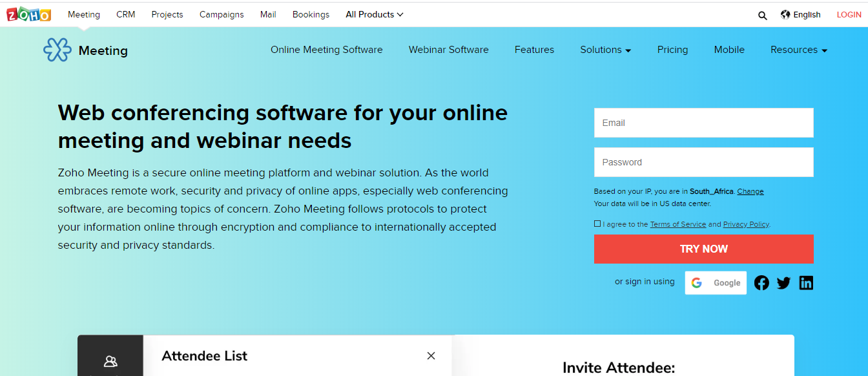Click the globe language icon
The height and width of the screenshot is (376, 868).
[785, 14]
